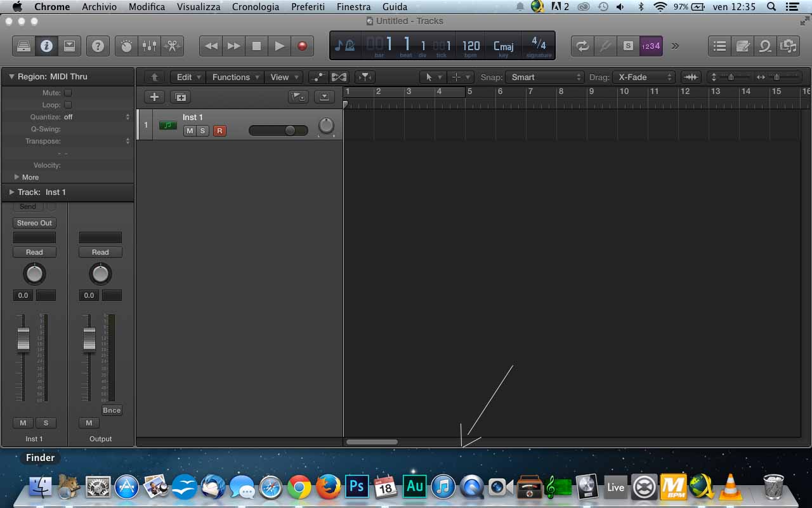Click the Stereo Out output button
The height and width of the screenshot is (508, 812).
tap(34, 223)
